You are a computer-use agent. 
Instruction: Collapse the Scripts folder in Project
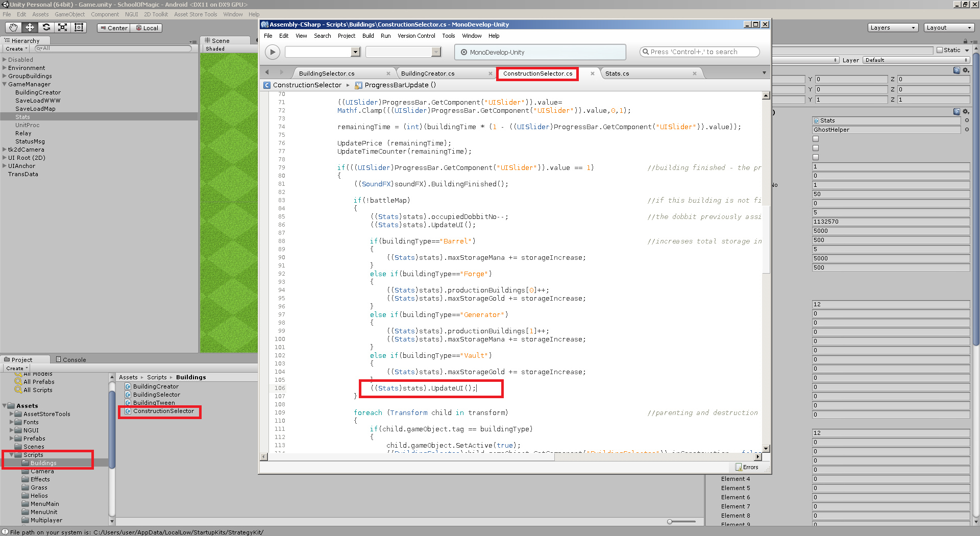tap(11, 455)
